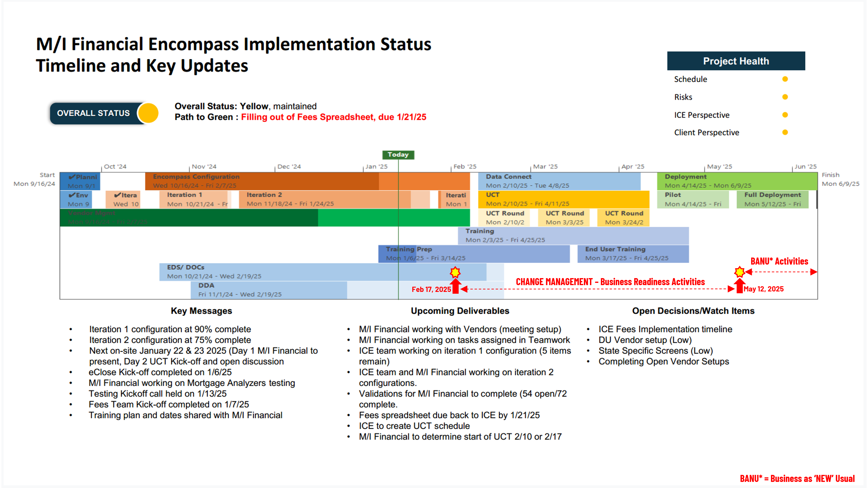Click BANU* Activities label
This screenshot has width=868, height=488.
779,261
